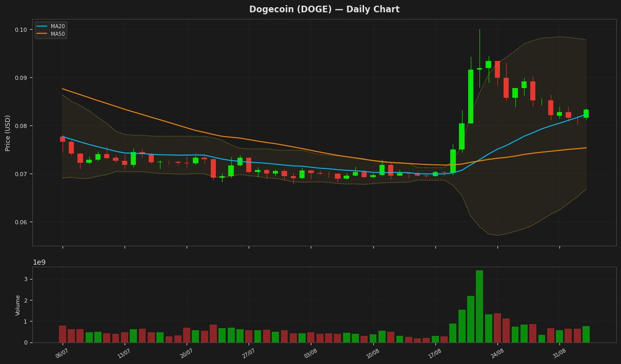Click the volume tick label 1
The height and width of the screenshot is (364, 621).
26,322
